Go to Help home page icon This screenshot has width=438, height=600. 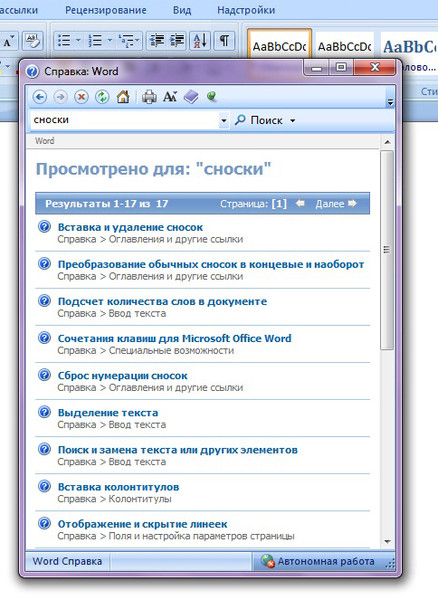click(123, 97)
